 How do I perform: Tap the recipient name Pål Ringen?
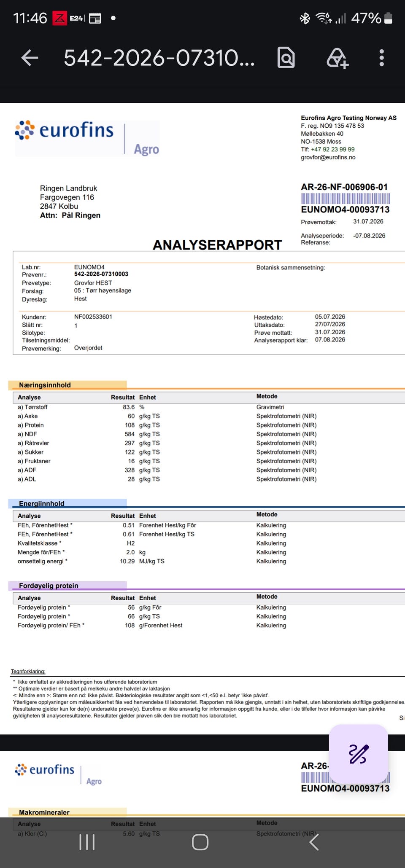pos(81,215)
